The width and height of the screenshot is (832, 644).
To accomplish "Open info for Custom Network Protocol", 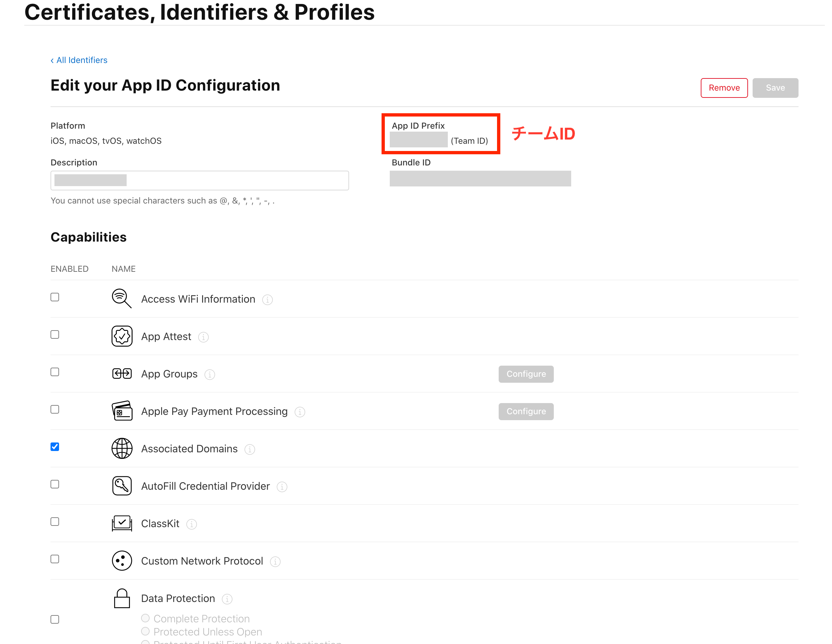I will pyautogui.click(x=275, y=561).
